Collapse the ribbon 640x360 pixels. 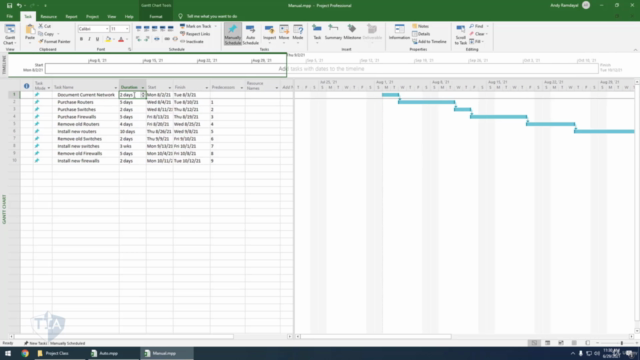coord(635,49)
